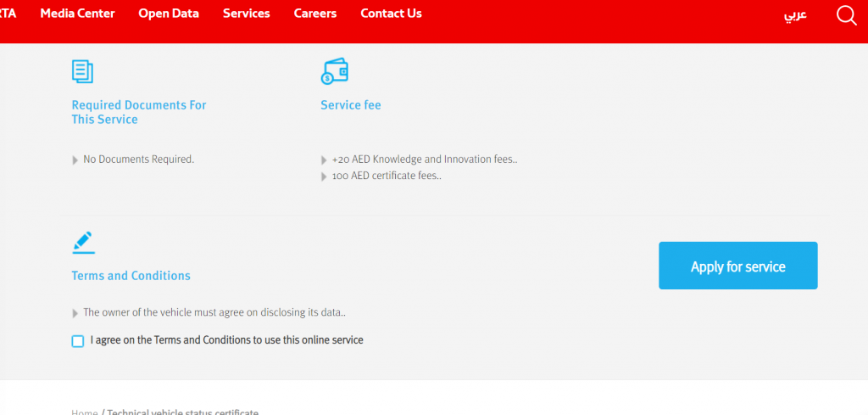Navigate to the Careers page
This screenshot has height=415, width=868.
point(314,14)
